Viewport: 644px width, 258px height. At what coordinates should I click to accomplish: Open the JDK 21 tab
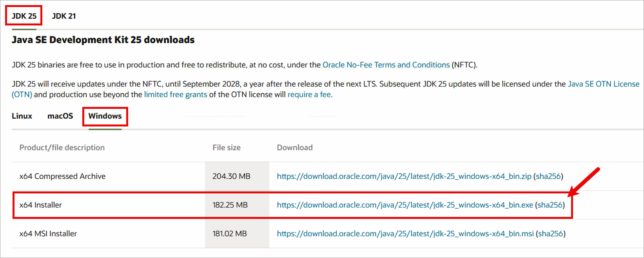point(64,16)
